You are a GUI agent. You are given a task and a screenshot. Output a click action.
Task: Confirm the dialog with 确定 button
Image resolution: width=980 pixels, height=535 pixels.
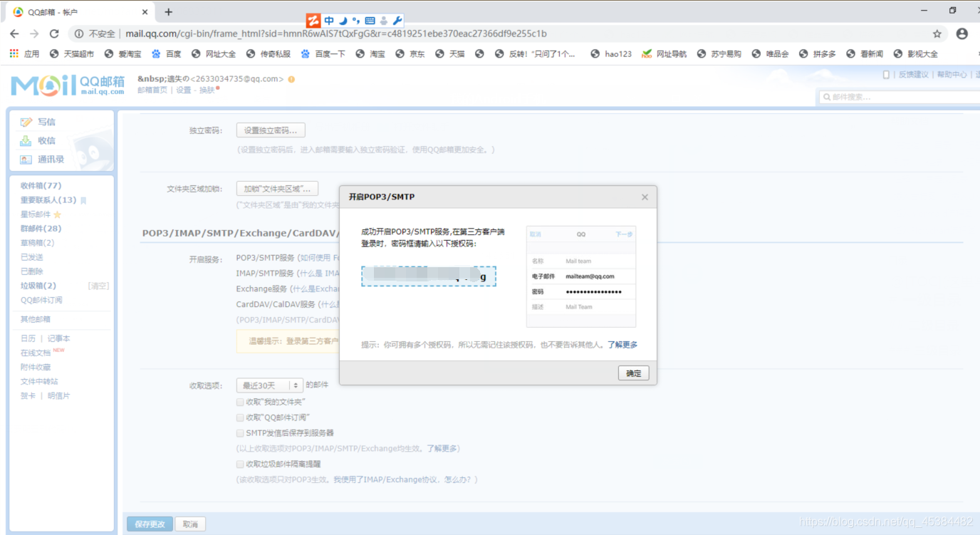point(633,373)
